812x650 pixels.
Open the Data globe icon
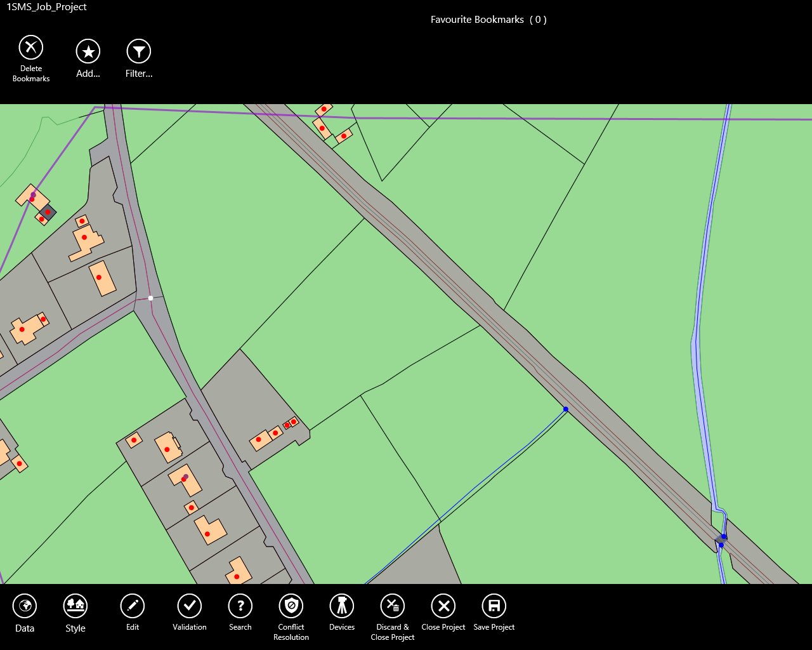point(25,606)
